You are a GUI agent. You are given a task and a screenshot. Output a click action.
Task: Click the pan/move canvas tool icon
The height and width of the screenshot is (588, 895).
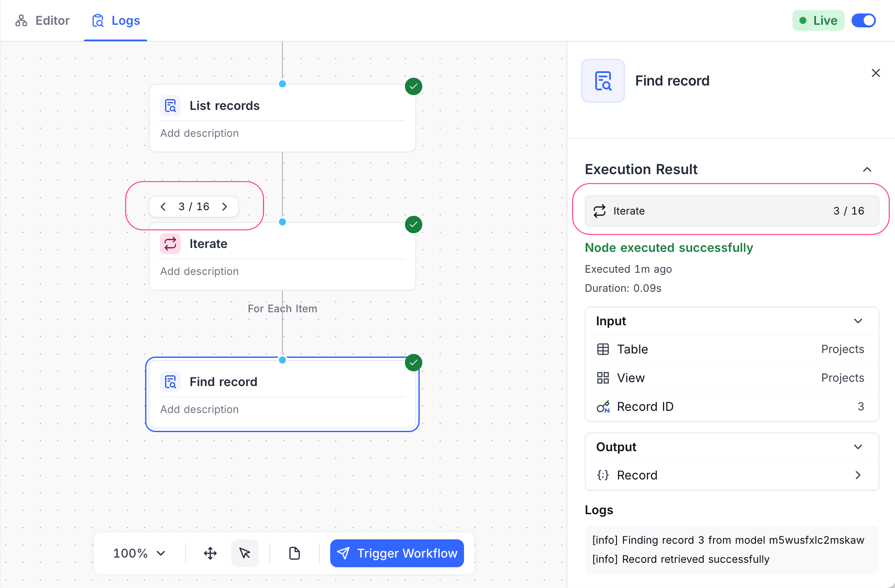(x=210, y=553)
